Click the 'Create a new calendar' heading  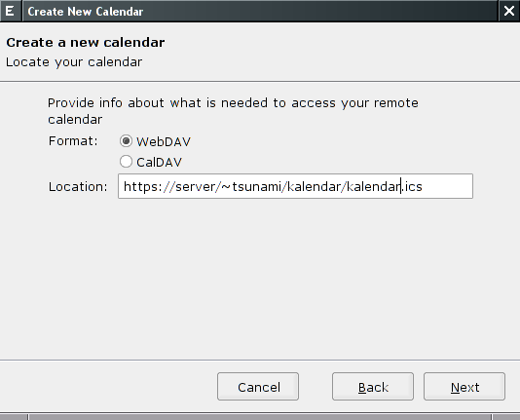tap(86, 43)
